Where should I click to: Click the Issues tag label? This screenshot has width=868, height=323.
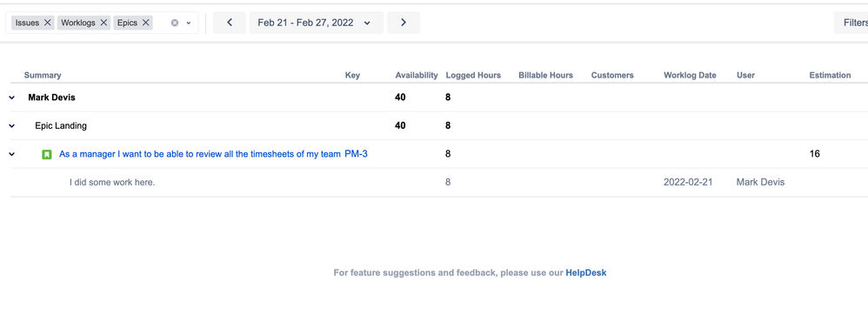pos(27,23)
